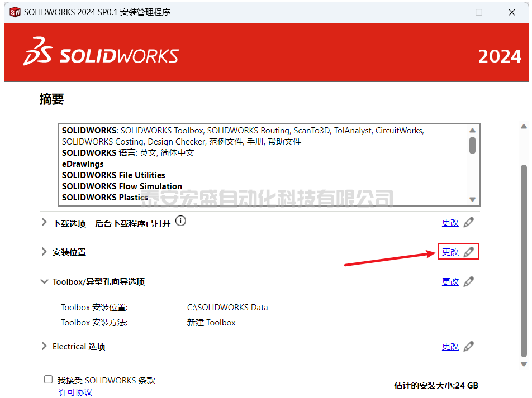Open the 更改 link for 下载选项
The image size is (532, 398).
pos(450,222)
